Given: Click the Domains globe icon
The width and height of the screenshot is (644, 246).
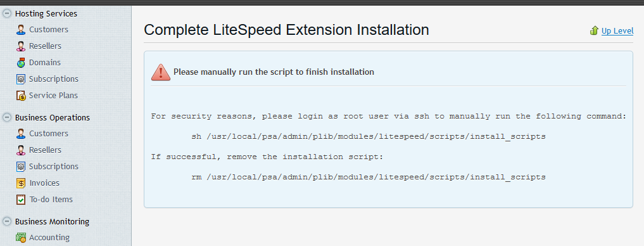Looking at the screenshot, I should (21, 63).
